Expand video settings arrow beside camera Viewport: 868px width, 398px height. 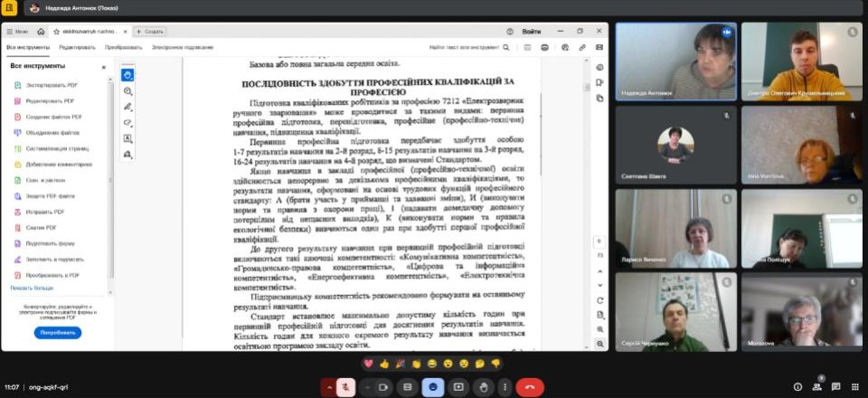pos(366,386)
